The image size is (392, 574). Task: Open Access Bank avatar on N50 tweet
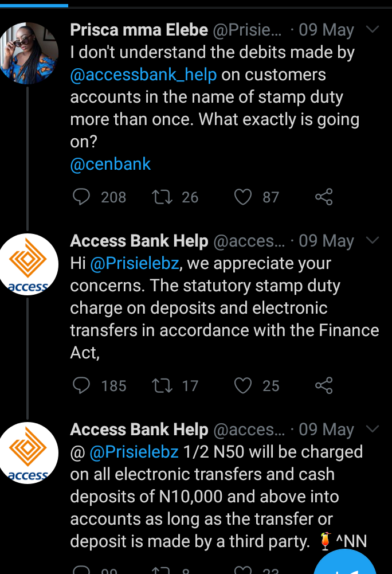pos(28,452)
